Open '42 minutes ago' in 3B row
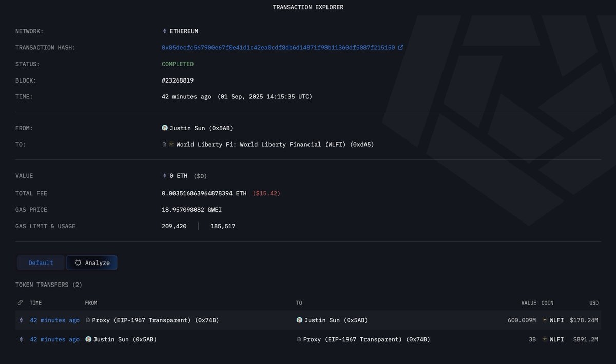Viewport: 616px width, 364px height. [x=54, y=339]
